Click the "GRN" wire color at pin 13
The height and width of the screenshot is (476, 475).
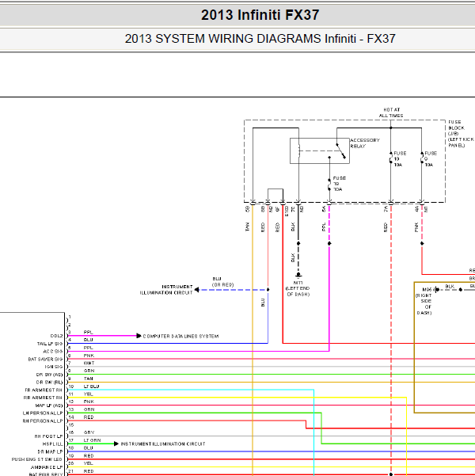(x=89, y=409)
